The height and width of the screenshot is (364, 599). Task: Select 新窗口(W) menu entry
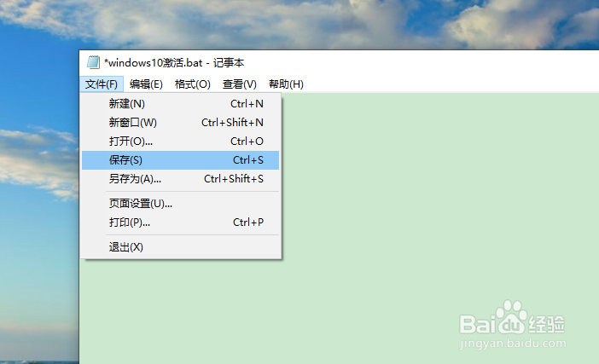click(x=180, y=123)
